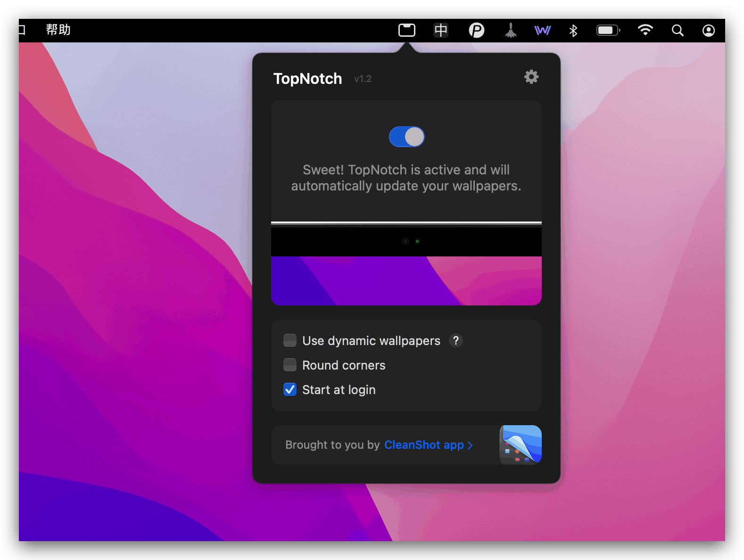Show help for dynamic wallpapers
Viewport: 744px width, 560px height.
click(455, 340)
